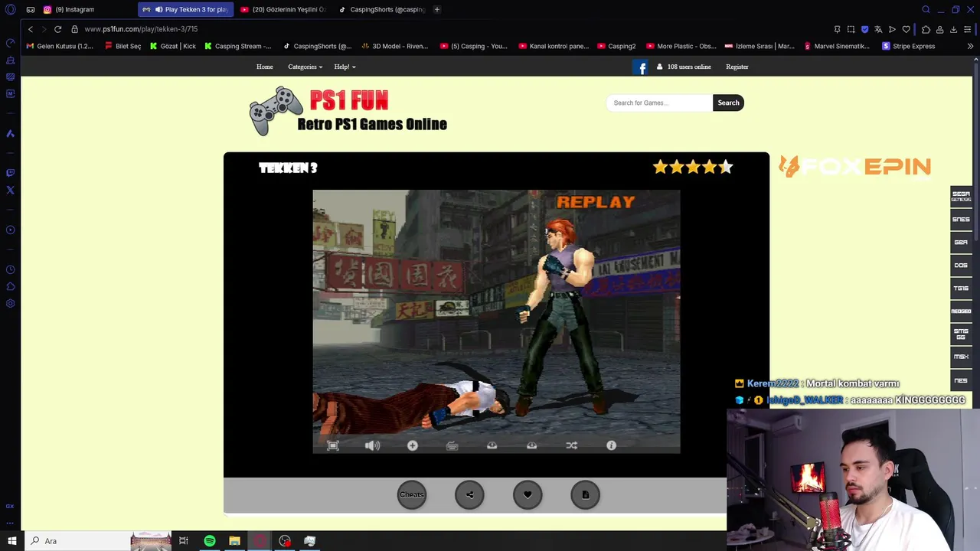The image size is (980, 551).
Task: Toggle the ad blocker shield icon
Action: tap(864, 29)
